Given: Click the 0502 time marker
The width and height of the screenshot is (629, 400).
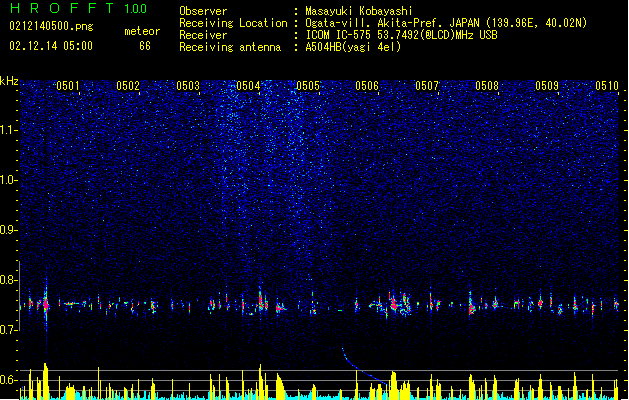Looking at the screenshot, I should 128,86.
